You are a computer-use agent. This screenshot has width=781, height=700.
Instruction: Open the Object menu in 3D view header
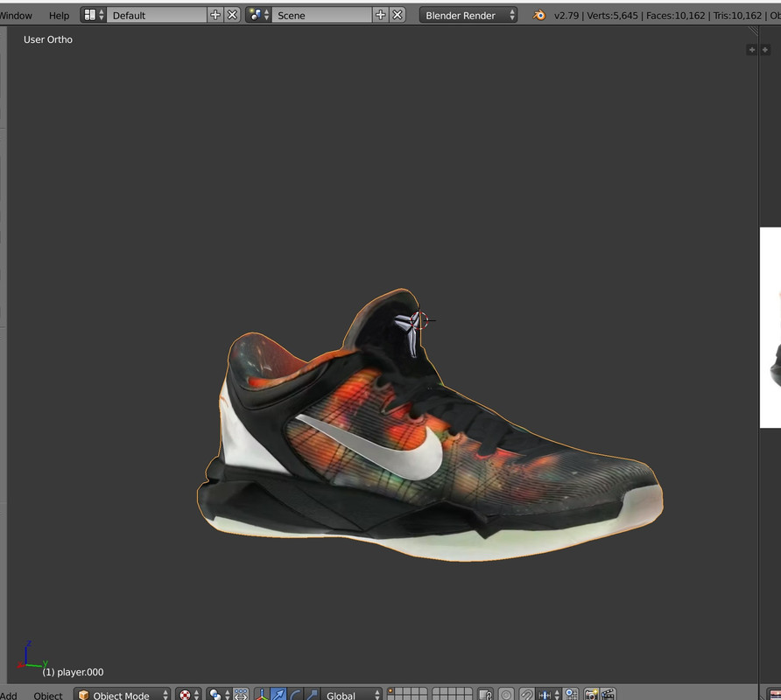click(x=48, y=695)
